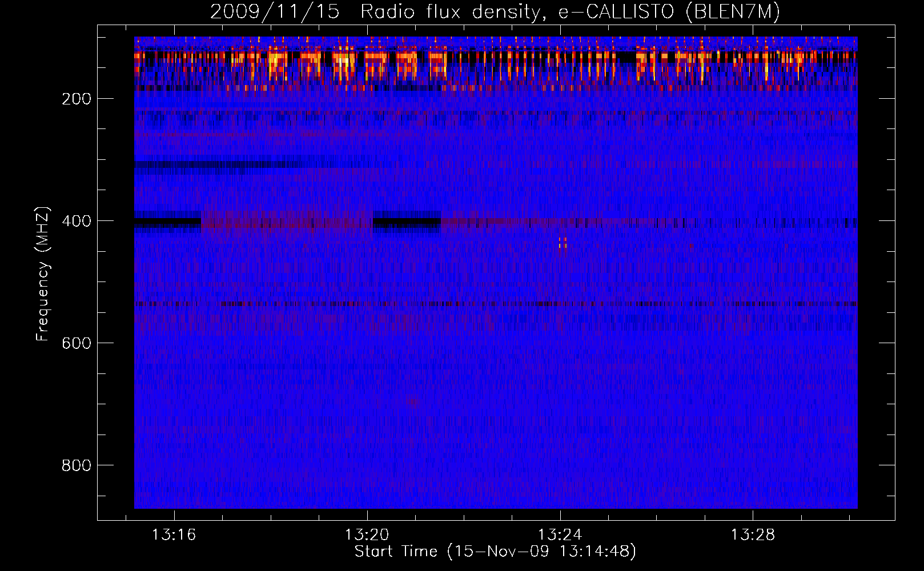Click the 800 frequency tick label
Screen dimensions: 924x571
pyautogui.click(x=77, y=465)
